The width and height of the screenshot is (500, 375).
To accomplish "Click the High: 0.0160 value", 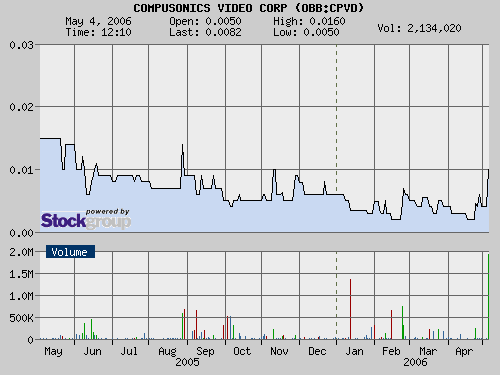I will tap(309, 21).
